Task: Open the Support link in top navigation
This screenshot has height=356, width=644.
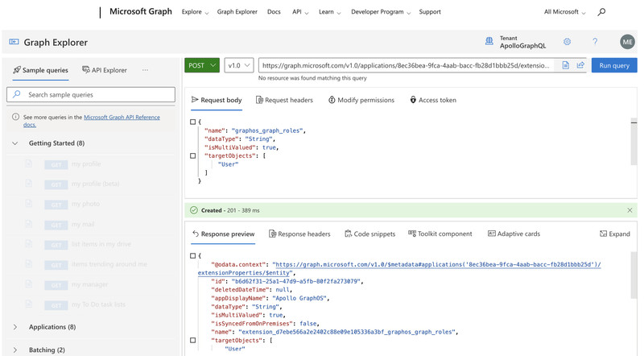Action: click(x=430, y=12)
